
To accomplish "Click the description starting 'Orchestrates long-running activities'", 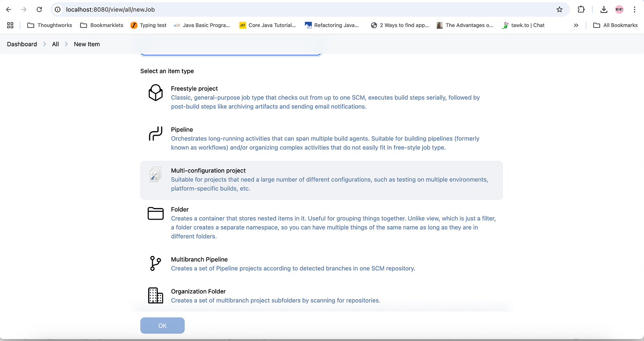I will point(325,143).
